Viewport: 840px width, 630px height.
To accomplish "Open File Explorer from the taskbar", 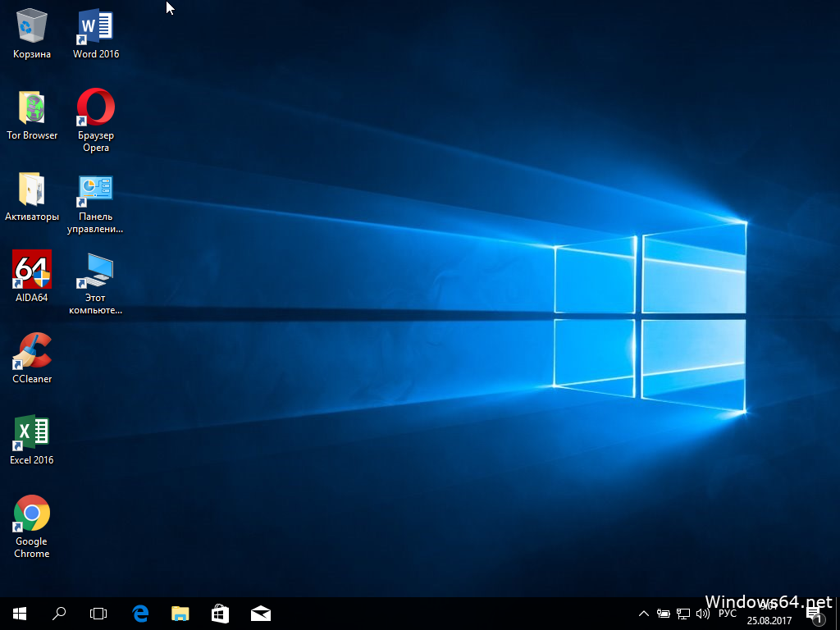I will (x=180, y=613).
